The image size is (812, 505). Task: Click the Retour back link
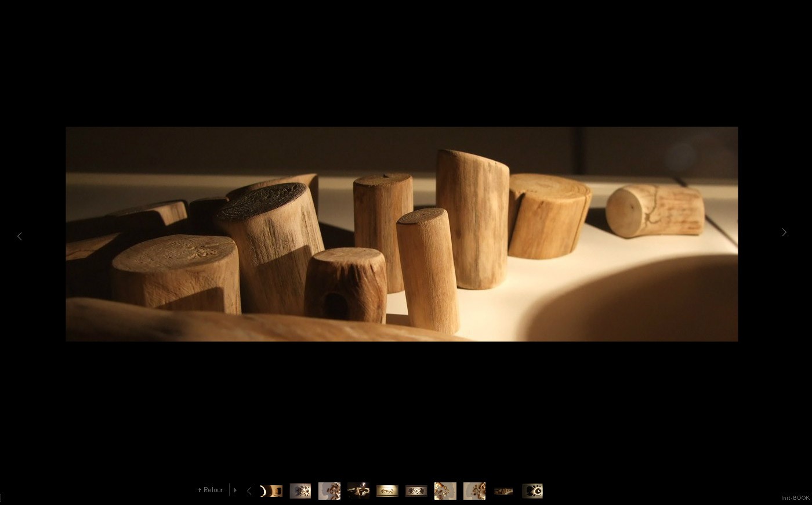210,490
